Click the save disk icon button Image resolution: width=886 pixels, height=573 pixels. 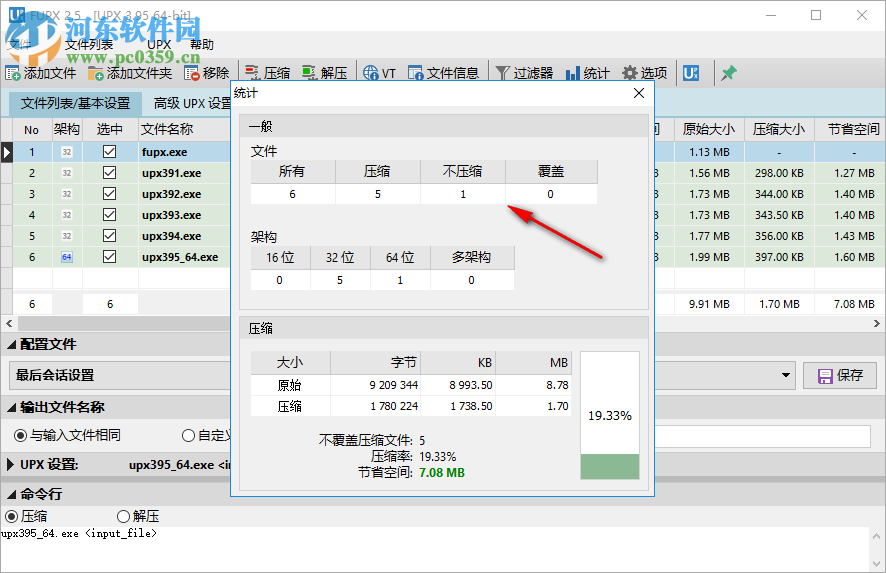click(825, 376)
